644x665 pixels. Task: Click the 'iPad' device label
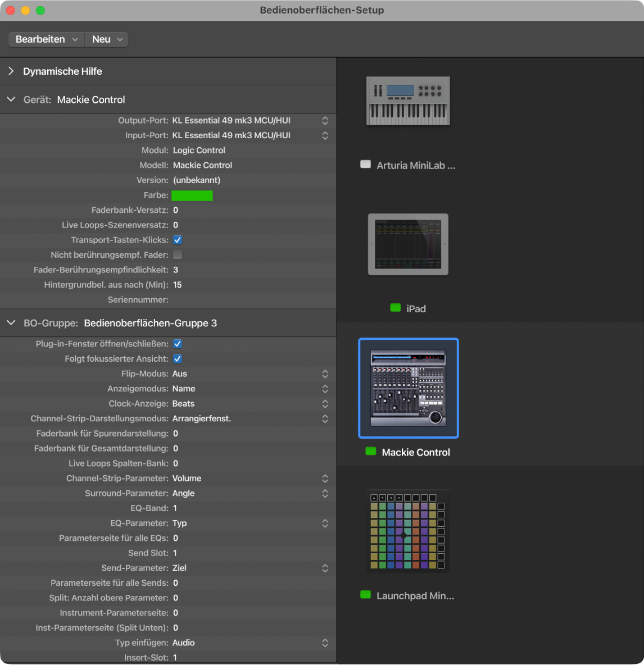[416, 309]
